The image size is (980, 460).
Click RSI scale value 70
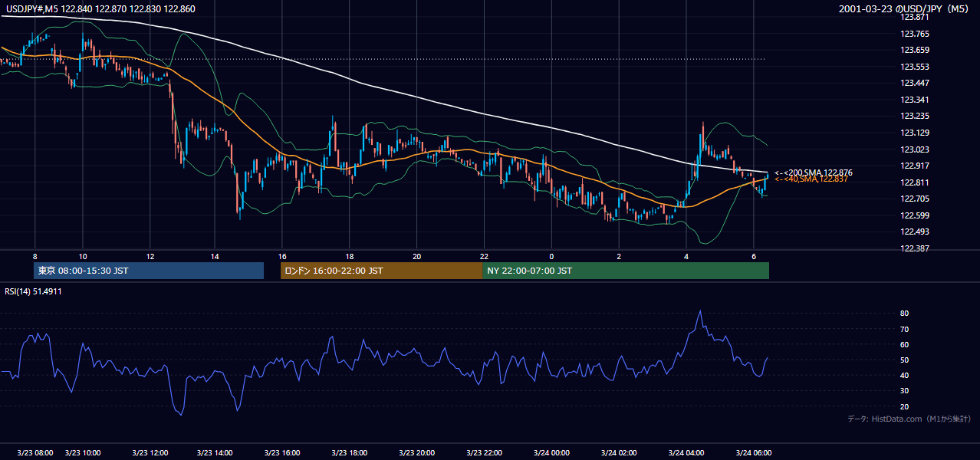(x=905, y=329)
